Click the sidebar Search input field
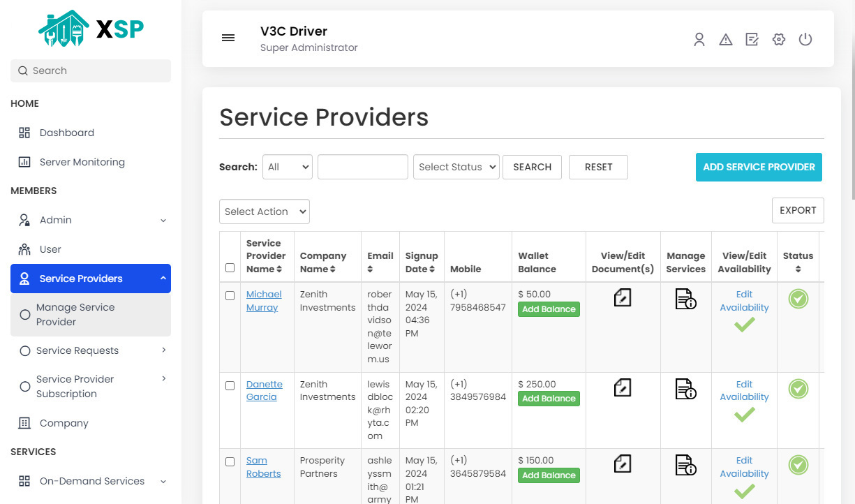The image size is (855, 504). (90, 71)
